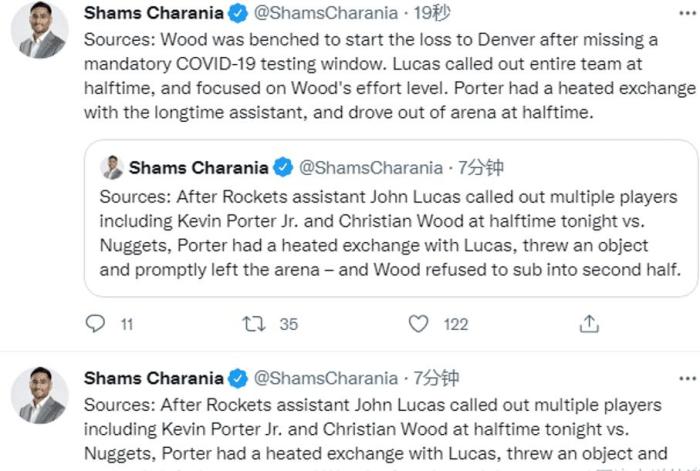Screen dimensions: 700x471
Task: Click small avatar inside quoted tweet
Action: pos(112,167)
